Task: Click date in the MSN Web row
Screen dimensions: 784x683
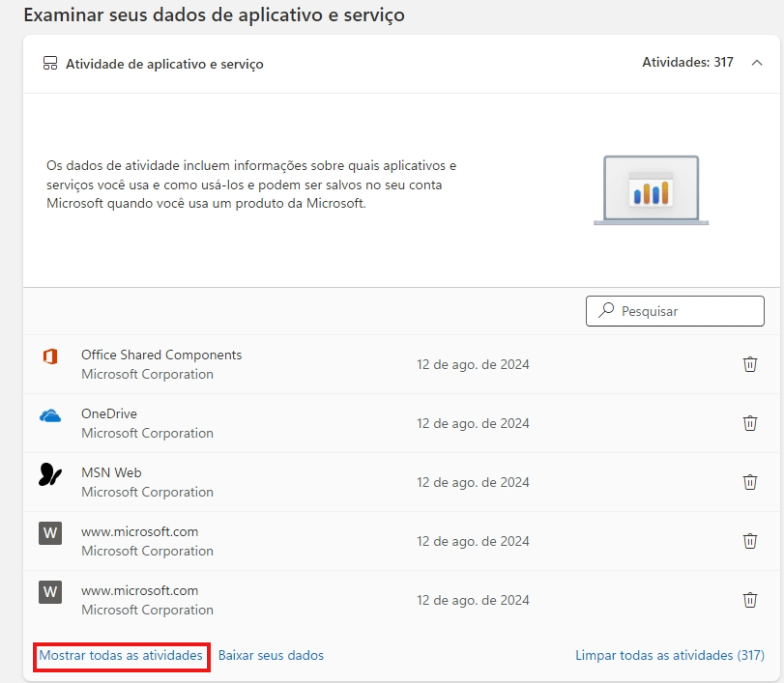Action: tap(473, 482)
